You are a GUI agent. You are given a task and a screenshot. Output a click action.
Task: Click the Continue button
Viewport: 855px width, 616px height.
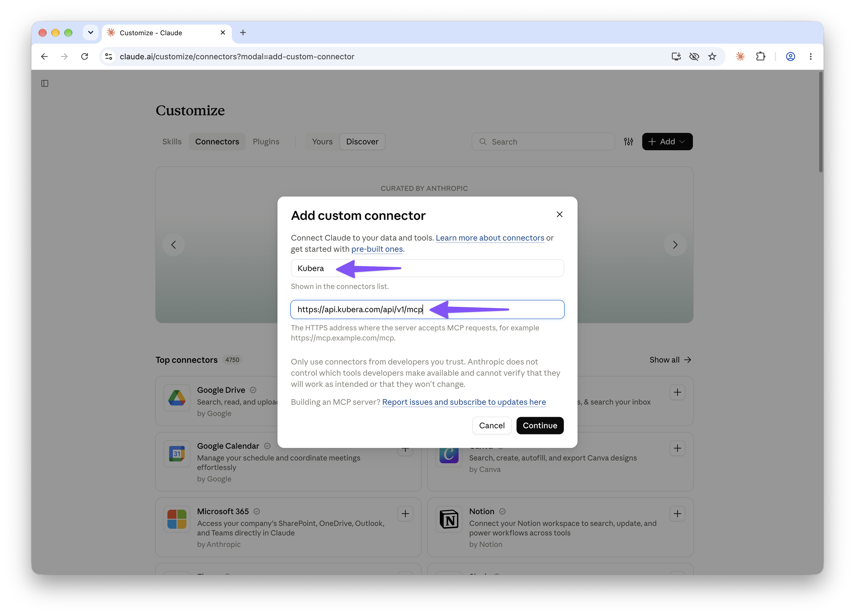point(540,425)
